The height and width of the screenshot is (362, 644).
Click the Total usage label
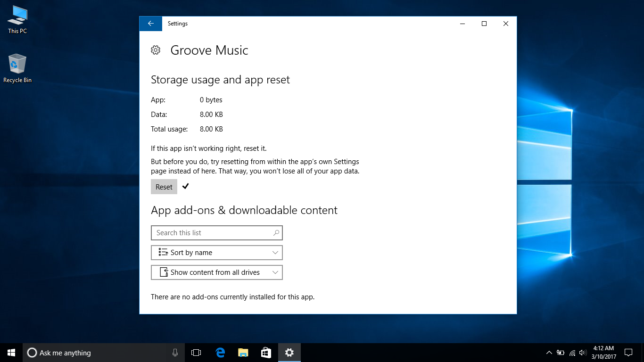click(169, 129)
